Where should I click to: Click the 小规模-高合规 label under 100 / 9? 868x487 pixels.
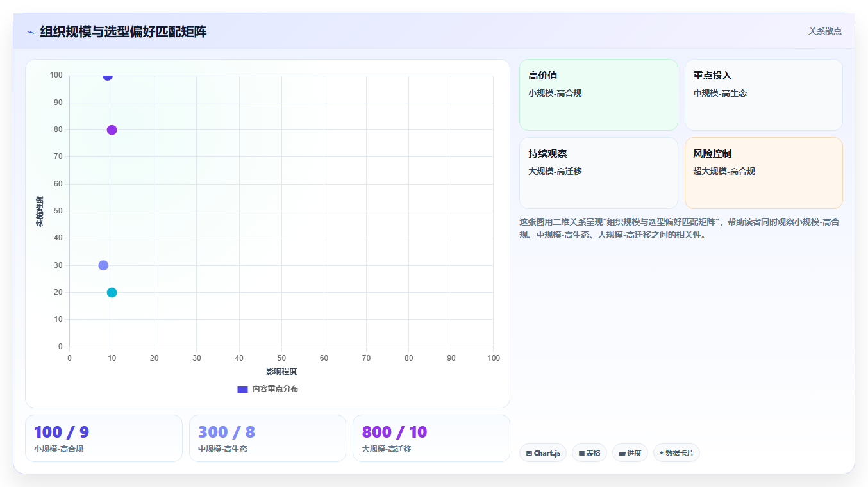pos(58,449)
